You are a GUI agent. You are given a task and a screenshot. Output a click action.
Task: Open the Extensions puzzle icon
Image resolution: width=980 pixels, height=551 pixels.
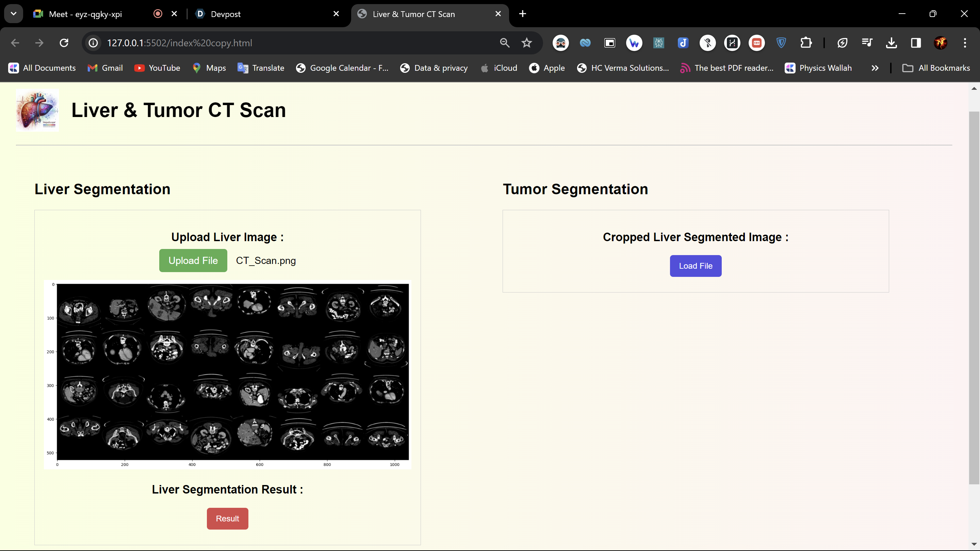pos(806,43)
